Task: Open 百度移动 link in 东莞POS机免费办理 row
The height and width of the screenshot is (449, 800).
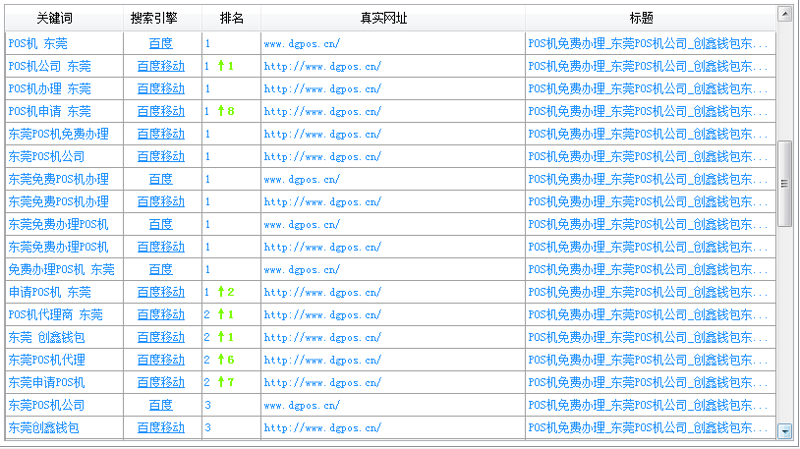Action: 161,134
